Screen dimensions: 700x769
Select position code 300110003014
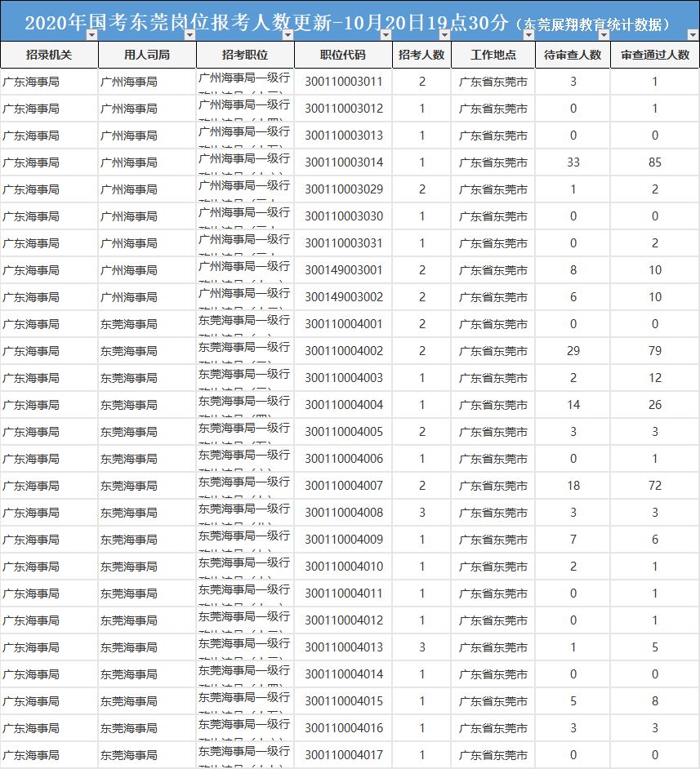(x=343, y=162)
